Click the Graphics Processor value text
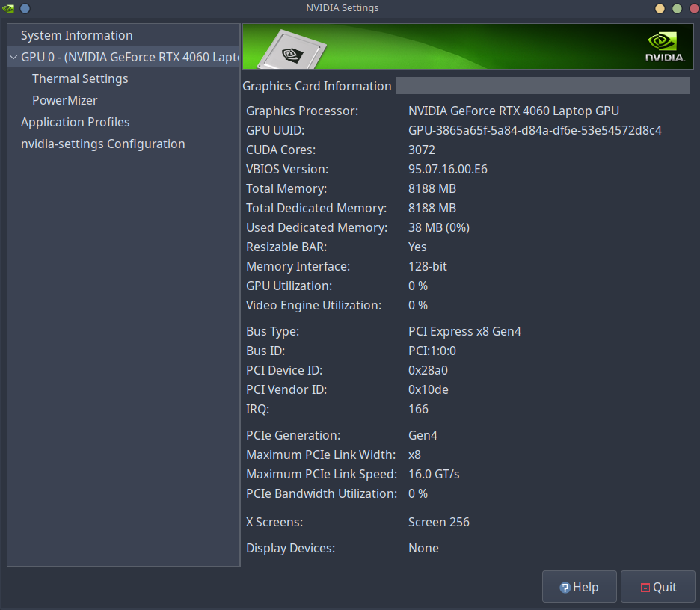The image size is (700, 610). 514,111
